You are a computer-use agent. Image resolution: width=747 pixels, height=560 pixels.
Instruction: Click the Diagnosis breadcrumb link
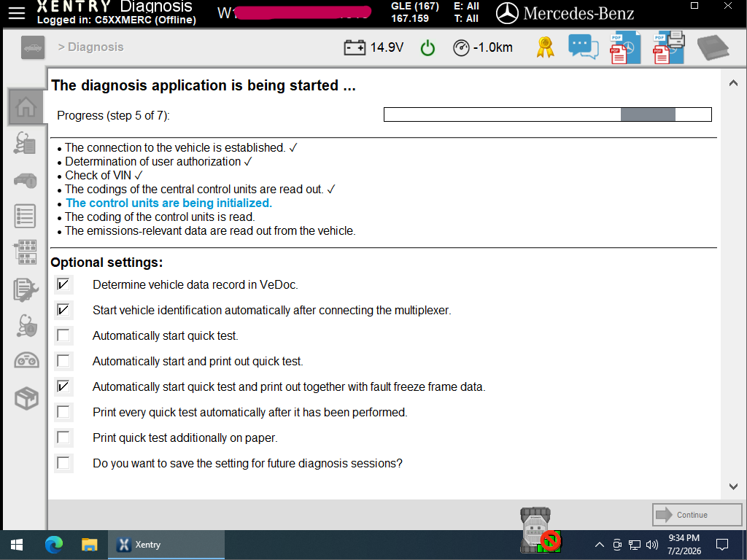coord(96,47)
